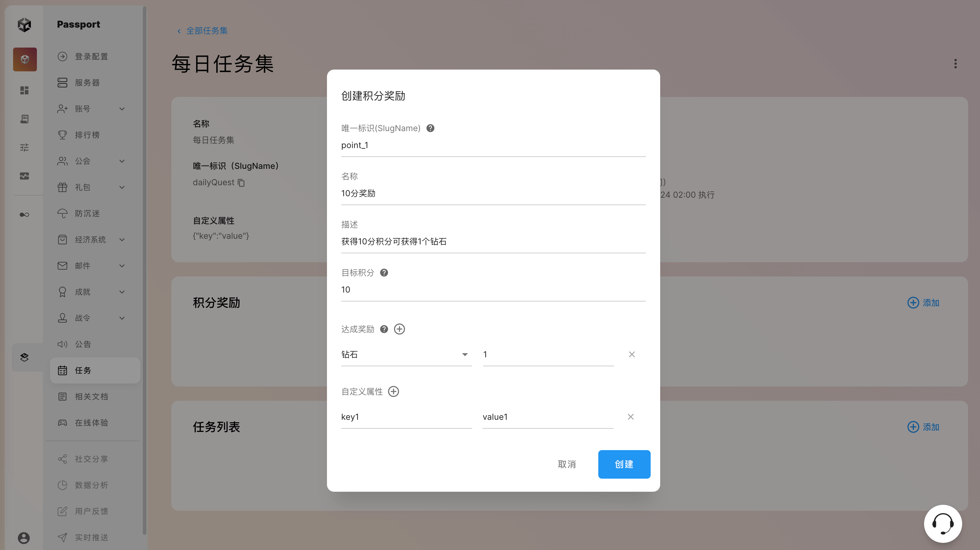
Task: Open the user account avatar icon
Action: [24, 538]
